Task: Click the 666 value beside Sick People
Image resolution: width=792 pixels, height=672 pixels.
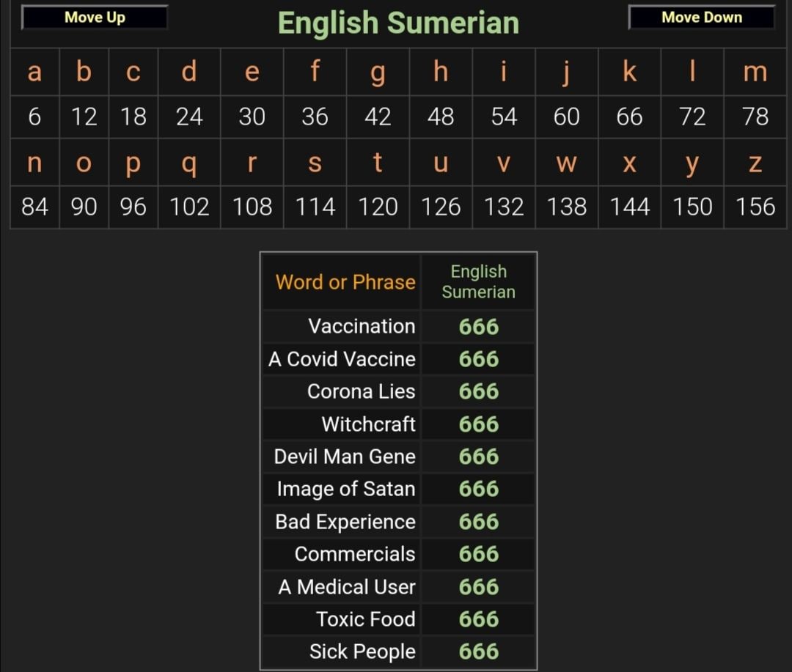Action: point(478,651)
